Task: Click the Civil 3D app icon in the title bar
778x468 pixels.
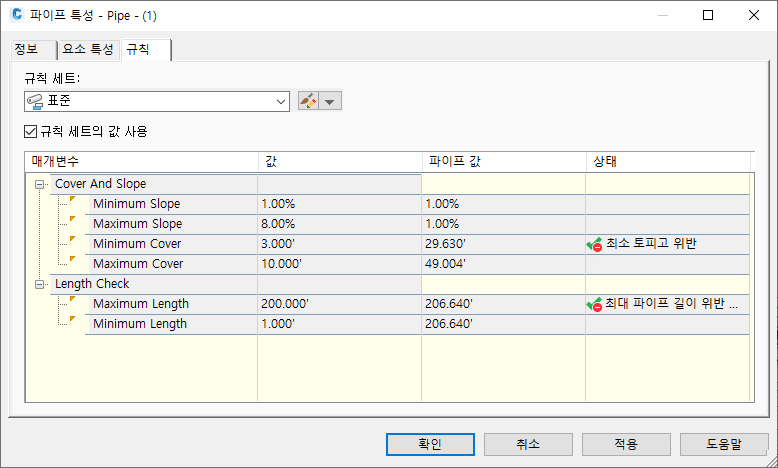Action: pos(17,15)
